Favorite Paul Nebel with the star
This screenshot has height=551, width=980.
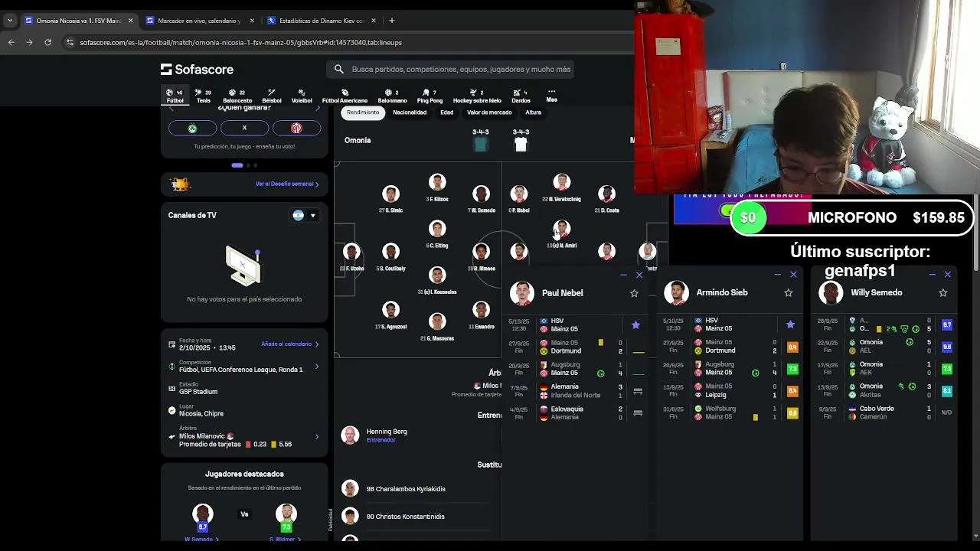tap(634, 293)
